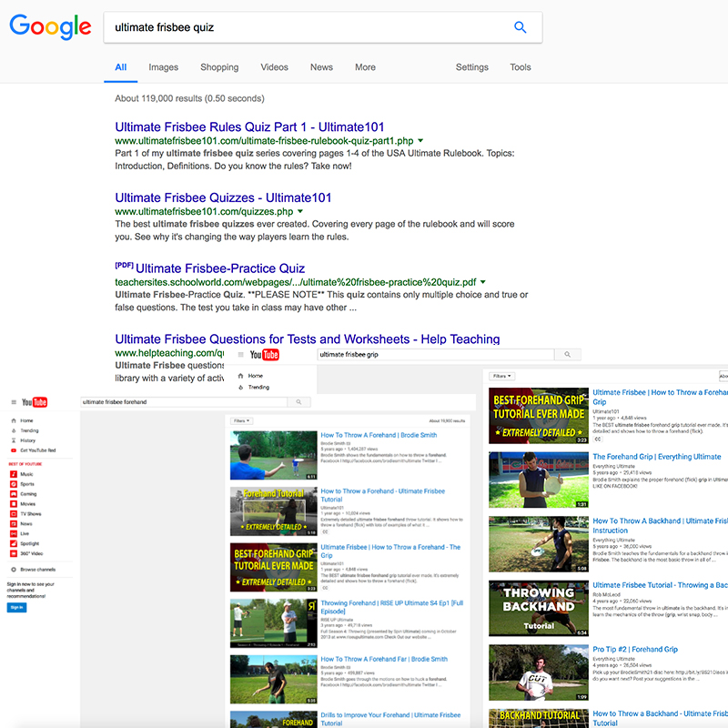728x728 pixels.
Task: Open History from the YouTube sidebar
Action: pos(13,440)
